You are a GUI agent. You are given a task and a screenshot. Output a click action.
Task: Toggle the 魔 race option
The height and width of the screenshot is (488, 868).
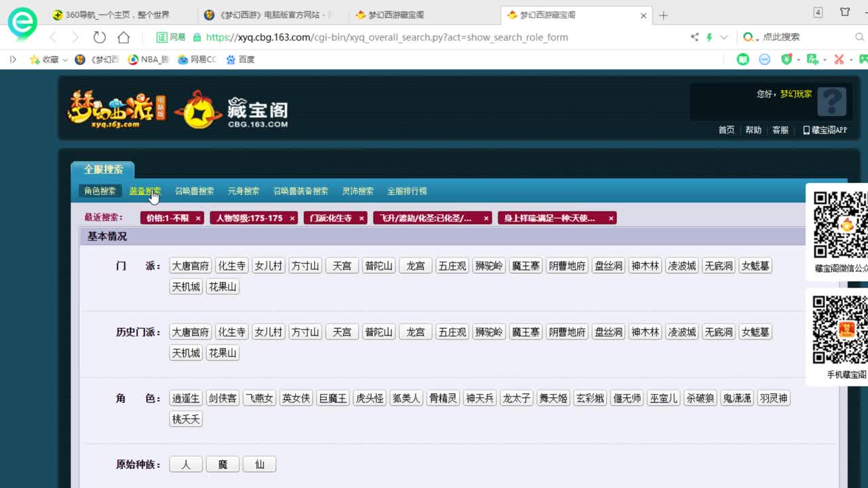(x=222, y=464)
